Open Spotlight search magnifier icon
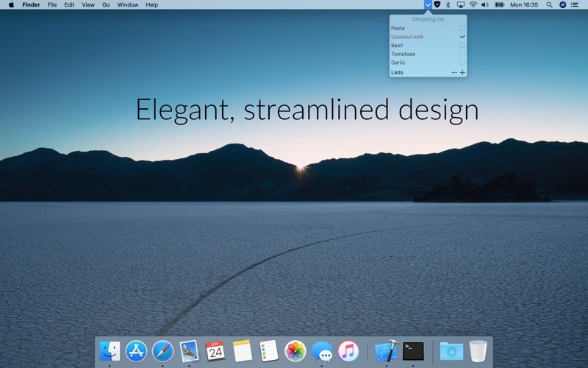This screenshot has width=588, height=368. (x=549, y=4)
